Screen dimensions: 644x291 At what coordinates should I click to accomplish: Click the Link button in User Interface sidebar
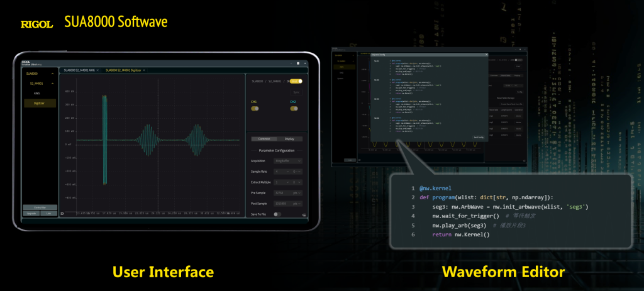tap(49, 213)
